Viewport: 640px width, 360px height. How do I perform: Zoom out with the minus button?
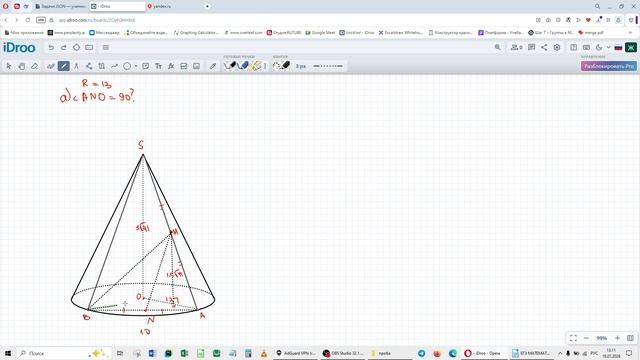(586, 338)
